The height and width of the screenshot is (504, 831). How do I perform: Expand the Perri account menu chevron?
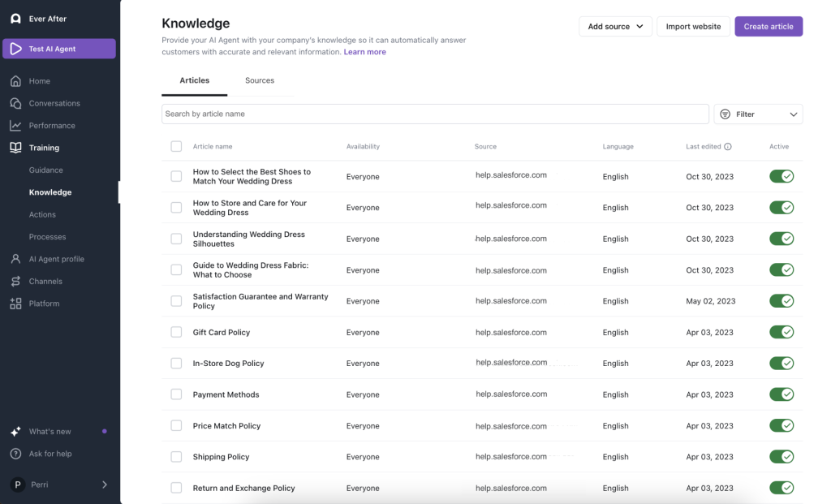(x=104, y=484)
